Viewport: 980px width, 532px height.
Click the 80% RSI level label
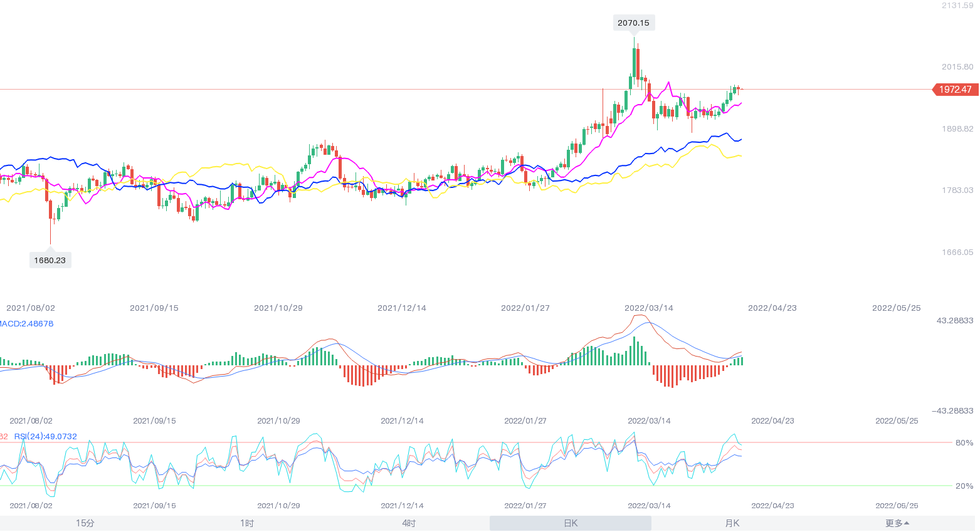pyautogui.click(x=964, y=443)
